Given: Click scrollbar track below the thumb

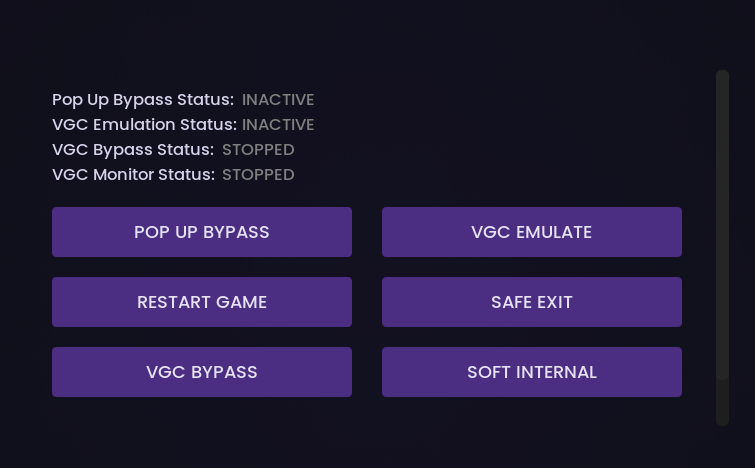Looking at the screenshot, I should [722, 403].
